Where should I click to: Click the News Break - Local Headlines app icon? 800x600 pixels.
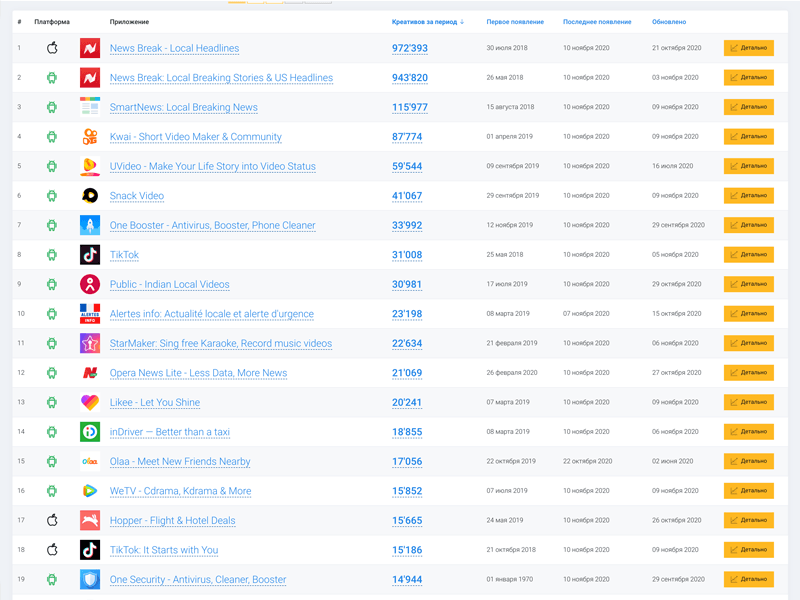90,48
